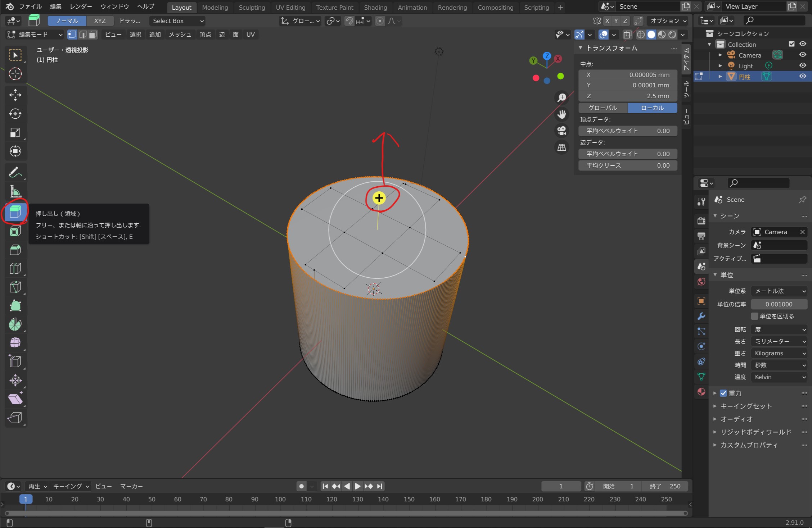Select the Extrude Region tool

(x=15, y=212)
